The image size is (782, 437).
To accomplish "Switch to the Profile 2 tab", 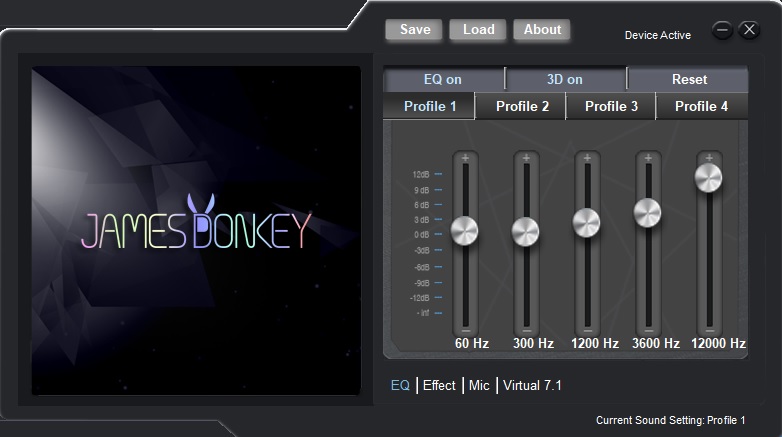I will [x=522, y=106].
